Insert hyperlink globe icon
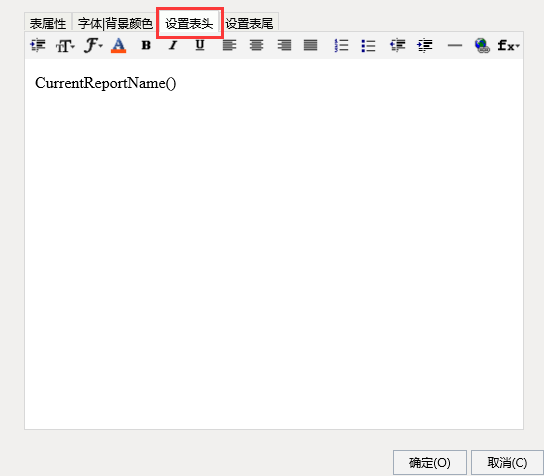The image size is (544, 476). tap(482, 45)
